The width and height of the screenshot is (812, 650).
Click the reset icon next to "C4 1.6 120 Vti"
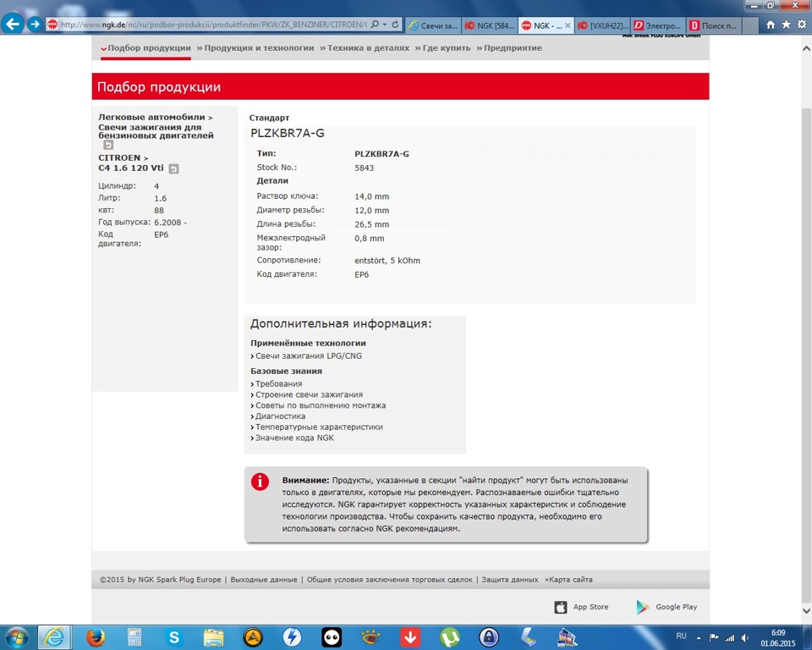click(174, 168)
